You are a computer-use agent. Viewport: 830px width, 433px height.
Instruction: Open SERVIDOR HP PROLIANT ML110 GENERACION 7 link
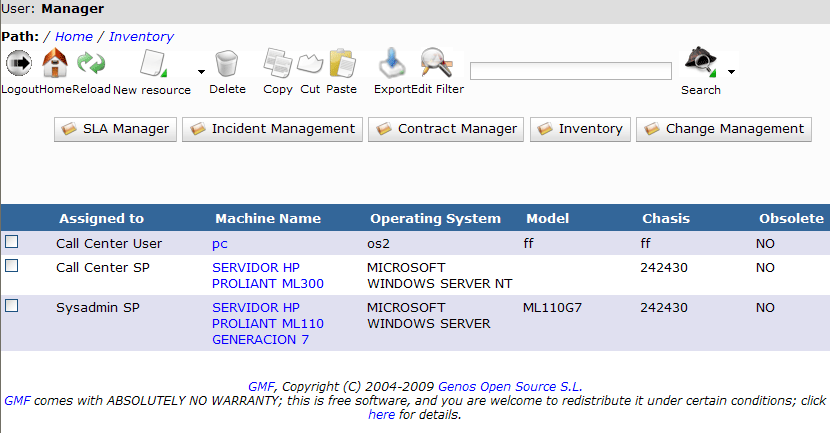point(268,324)
